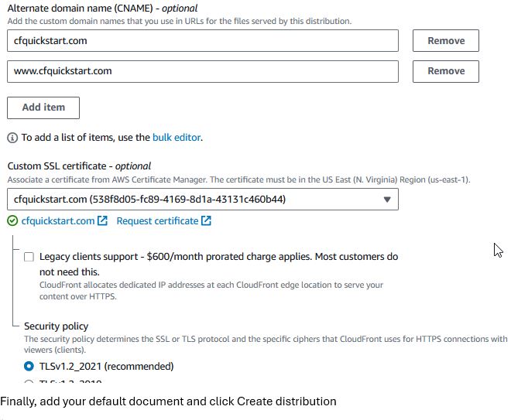Open the bulk editor link
The image size is (511, 420).
click(x=177, y=138)
